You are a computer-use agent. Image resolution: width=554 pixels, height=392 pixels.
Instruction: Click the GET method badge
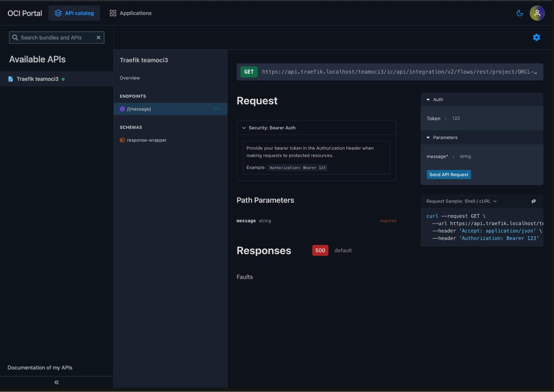tap(249, 72)
